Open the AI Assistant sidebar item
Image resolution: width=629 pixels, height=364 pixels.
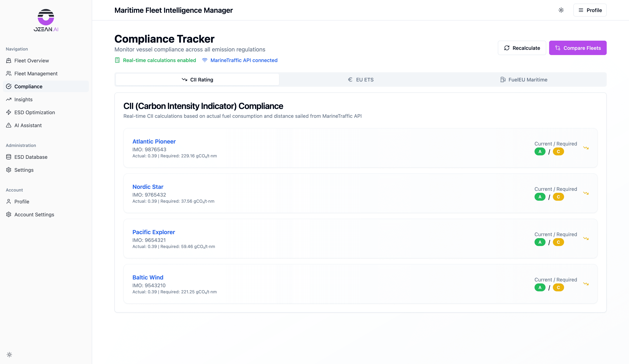[28, 125]
